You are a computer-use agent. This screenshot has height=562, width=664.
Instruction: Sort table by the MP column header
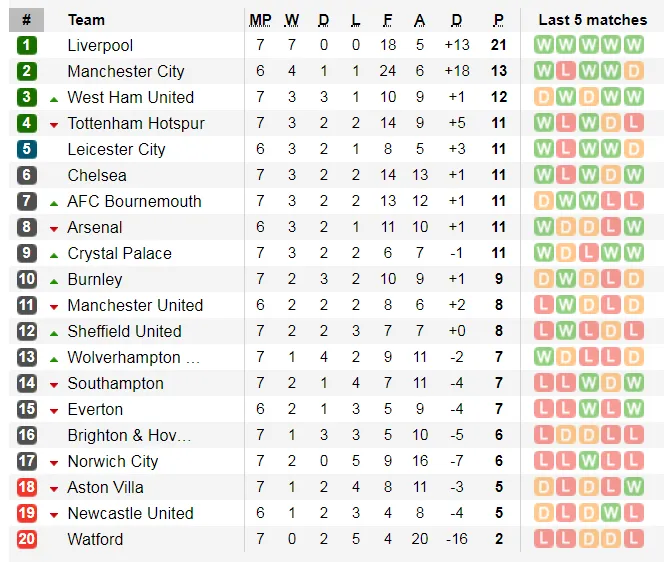click(x=260, y=19)
